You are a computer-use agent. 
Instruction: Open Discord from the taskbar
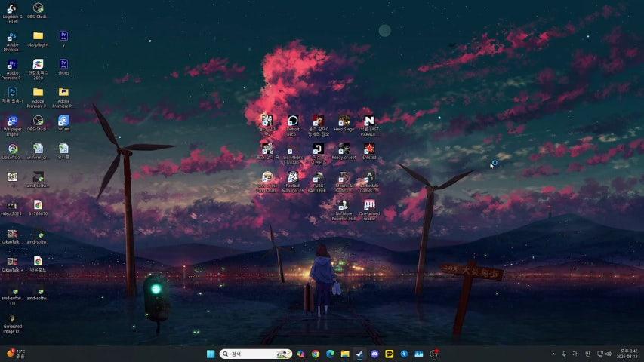point(374,354)
